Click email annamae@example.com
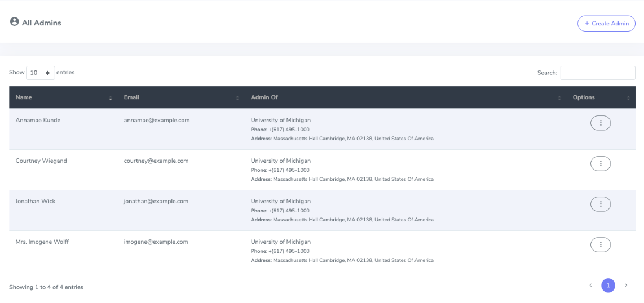644x303 pixels. [x=157, y=120]
